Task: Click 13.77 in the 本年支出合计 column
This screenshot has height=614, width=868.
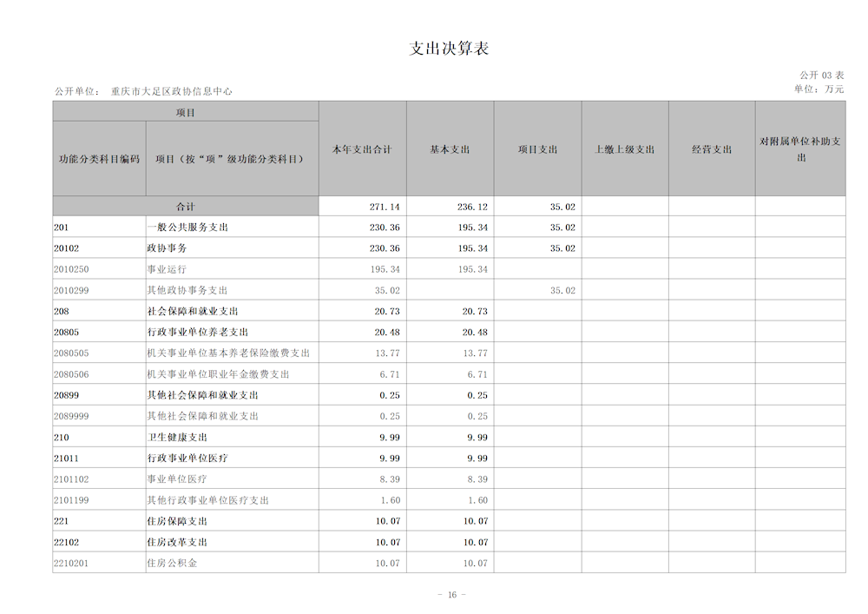Action: pyautogui.click(x=387, y=353)
